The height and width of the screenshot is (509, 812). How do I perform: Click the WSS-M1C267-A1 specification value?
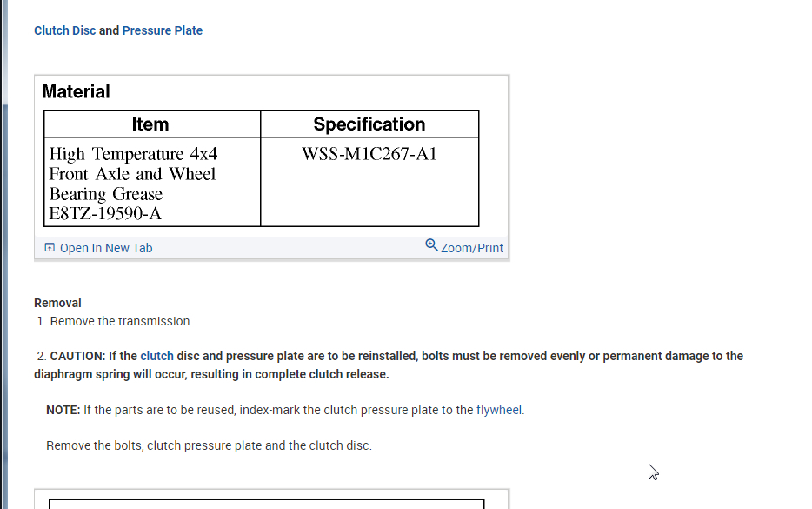coord(369,155)
